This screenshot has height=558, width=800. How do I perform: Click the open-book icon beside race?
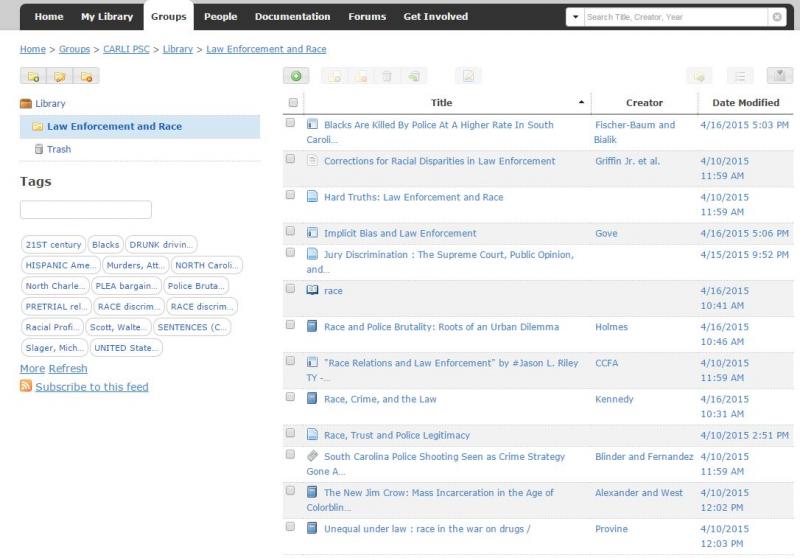312,290
